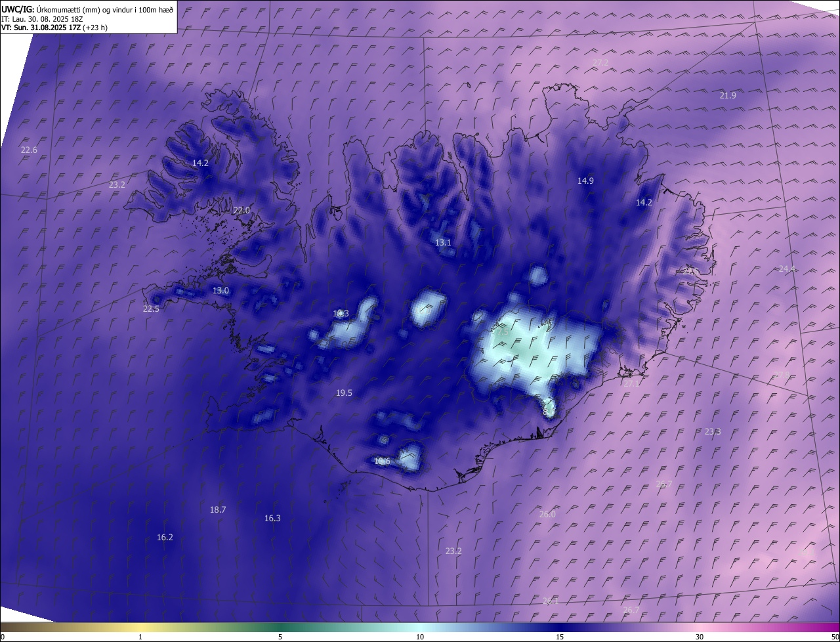
Task: Click the 22.0 value label
Action: [x=242, y=210]
